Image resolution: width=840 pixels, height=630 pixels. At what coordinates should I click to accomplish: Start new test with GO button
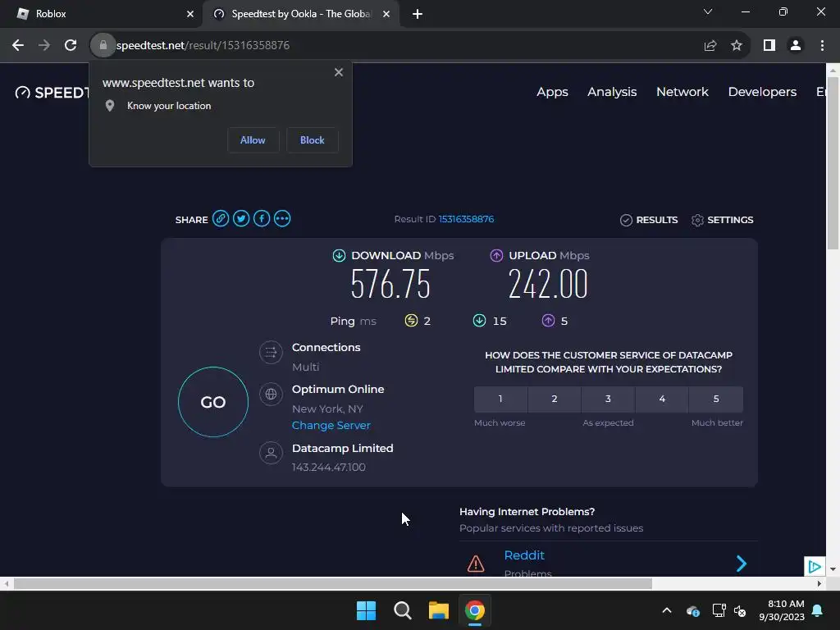coord(213,402)
